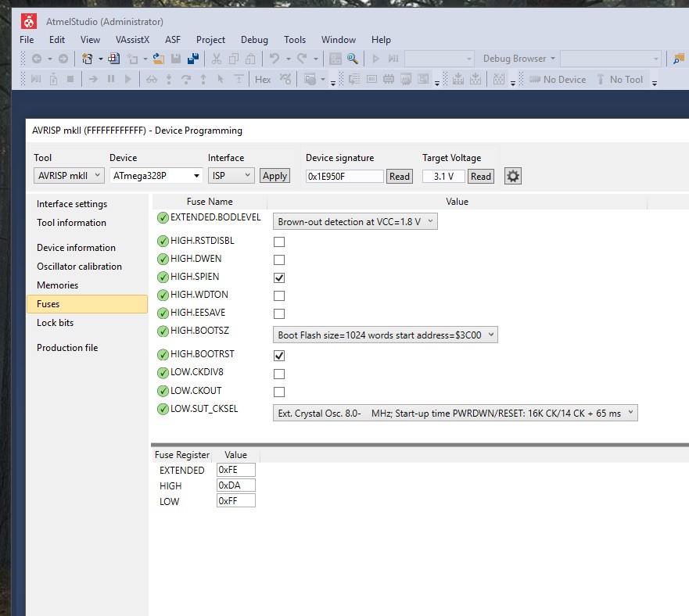Open the View menu

90,40
